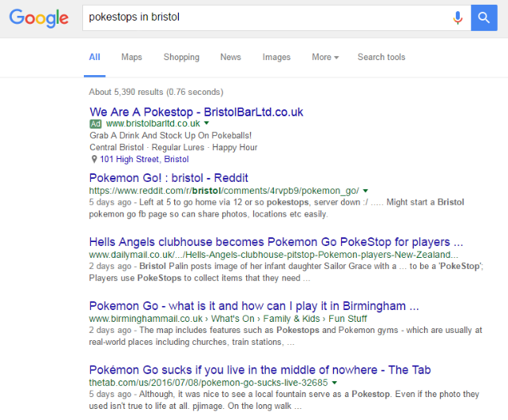Viewport: 508px width, 420px height.
Task: Open 'Pokémon Go sucks if you live' The Tab result
Action: coord(260,370)
